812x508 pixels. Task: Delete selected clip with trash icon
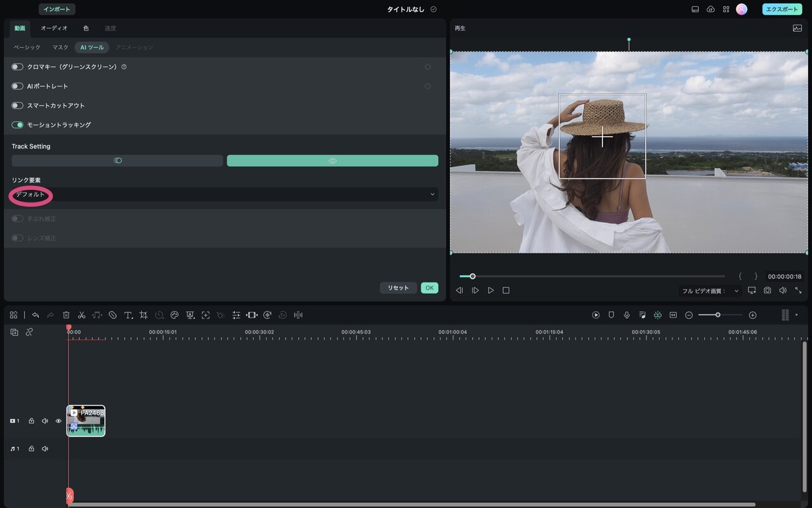[x=66, y=315]
